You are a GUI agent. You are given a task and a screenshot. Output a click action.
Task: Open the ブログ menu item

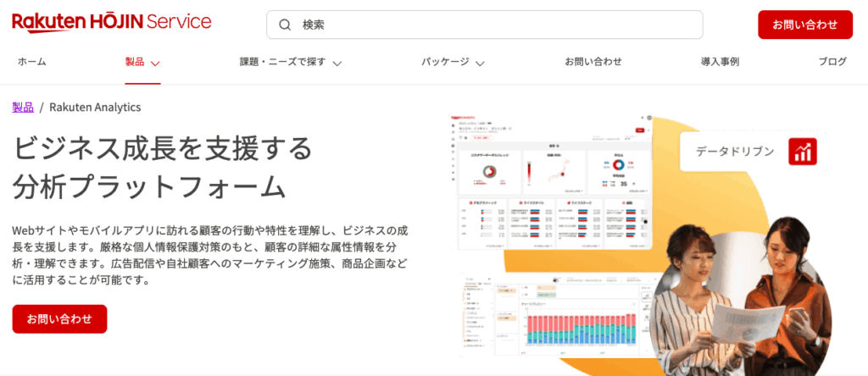(x=832, y=62)
